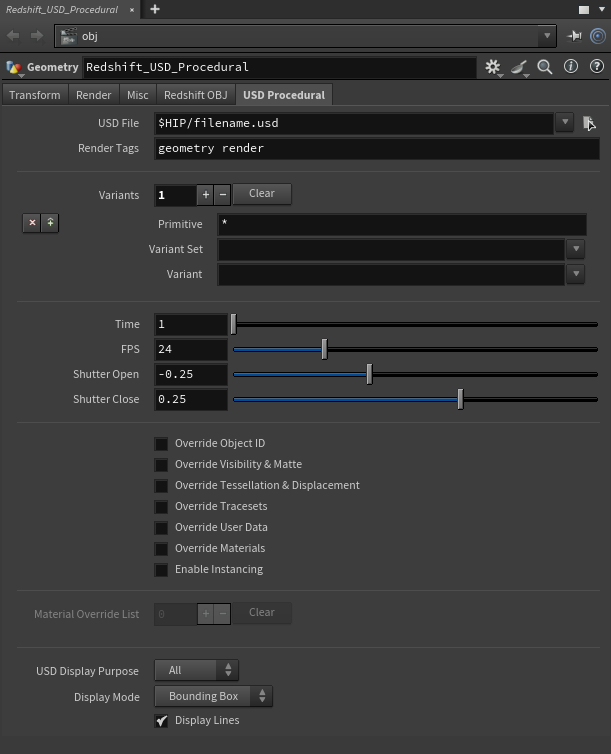611x754 pixels.
Task: Click the FPS value field
Action: [x=191, y=349]
